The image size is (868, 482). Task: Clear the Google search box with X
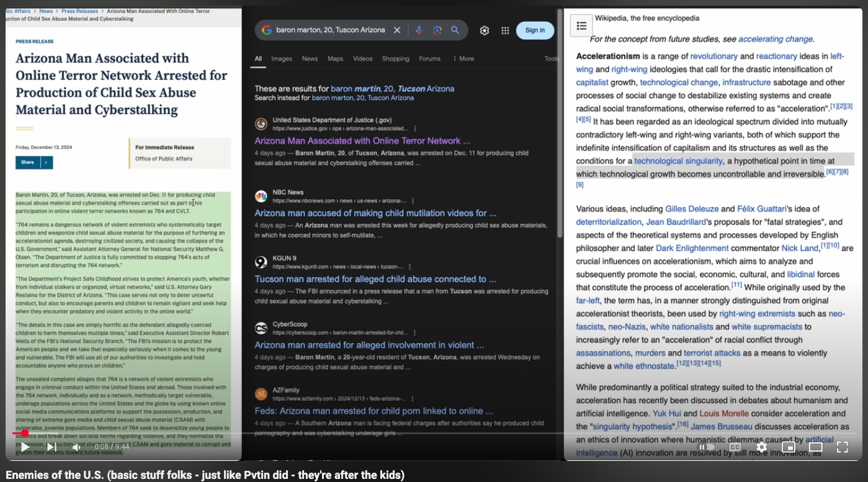397,30
